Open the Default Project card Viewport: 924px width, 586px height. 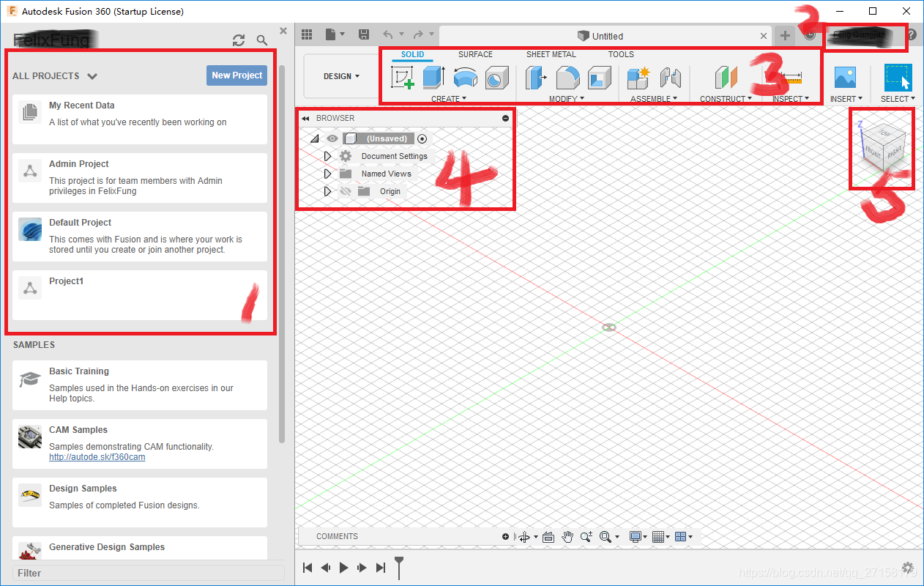(140, 237)
